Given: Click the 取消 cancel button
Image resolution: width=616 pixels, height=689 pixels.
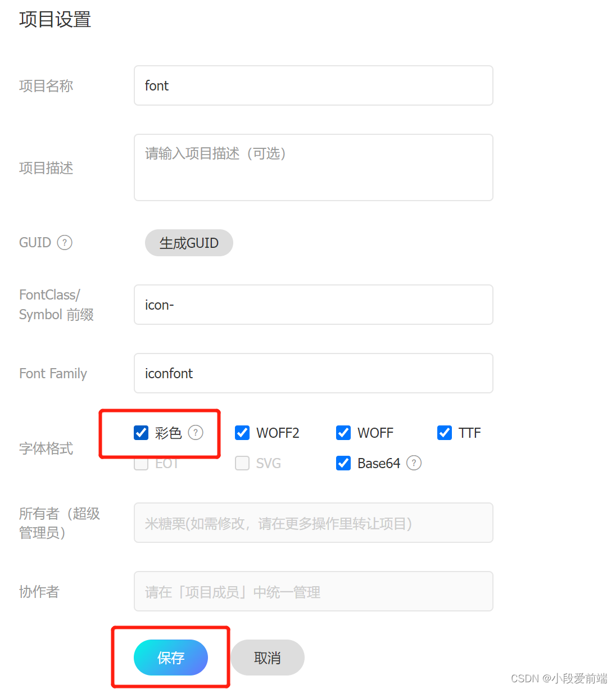Looking at the screenshot, I should pyautogui.click(x=267, y=658).
